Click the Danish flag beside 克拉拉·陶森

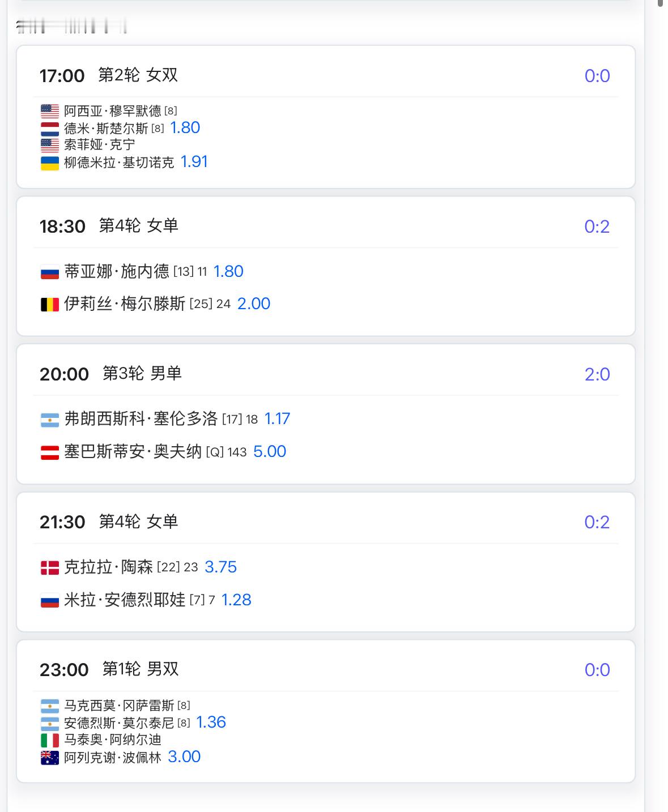50,567
